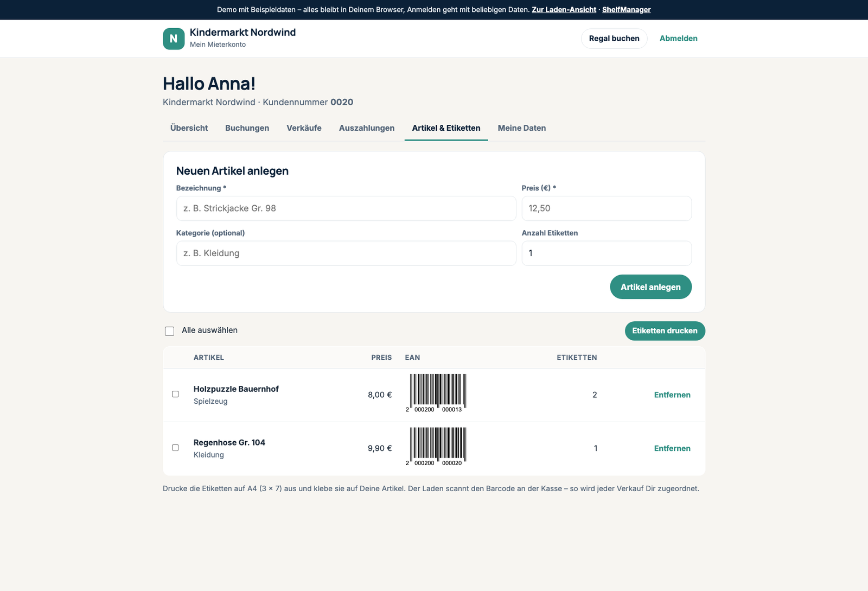This screenshot has width=868, height=591.
Task: Click the Holzpuzzle Bauernhof barcode image
Action: pos(436,393)
